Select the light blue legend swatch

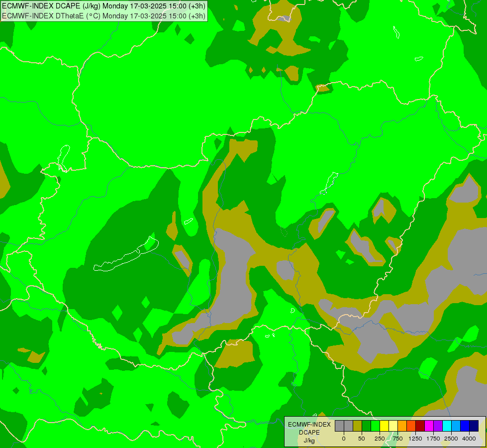pos(456,426)
